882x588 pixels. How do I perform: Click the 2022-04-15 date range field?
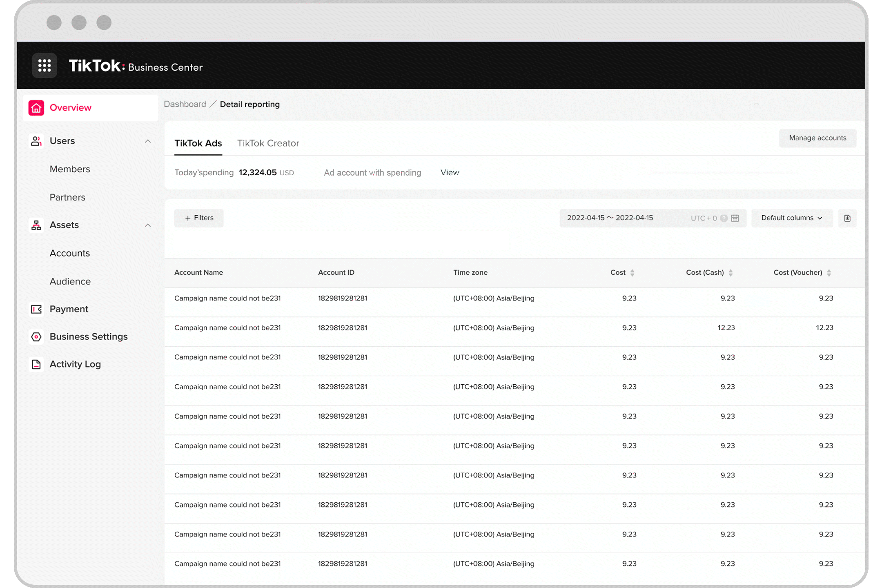tap(610, 218)
